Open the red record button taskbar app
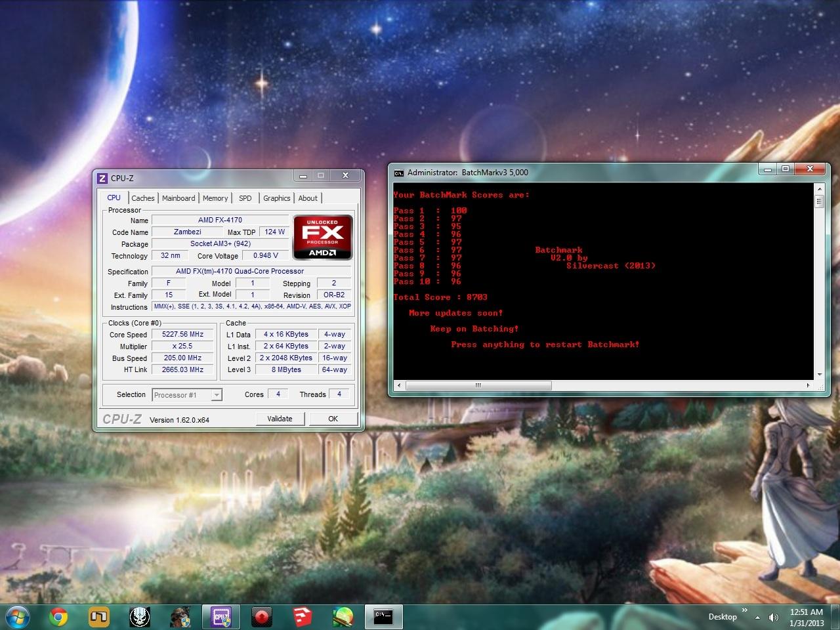This screenshot has height=630, width=840. [262, 617]
